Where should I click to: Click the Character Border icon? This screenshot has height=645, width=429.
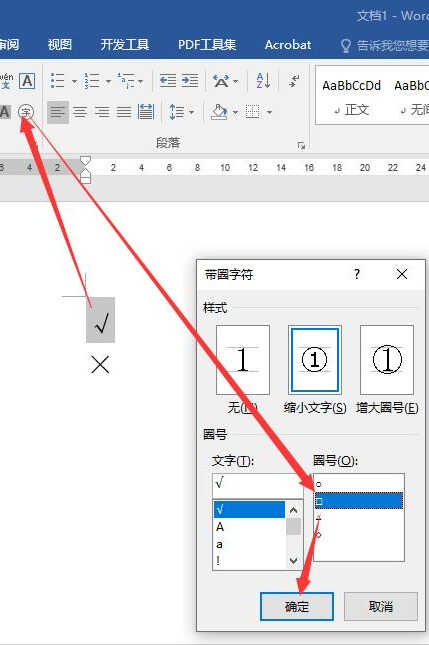[x=27, y=81]
